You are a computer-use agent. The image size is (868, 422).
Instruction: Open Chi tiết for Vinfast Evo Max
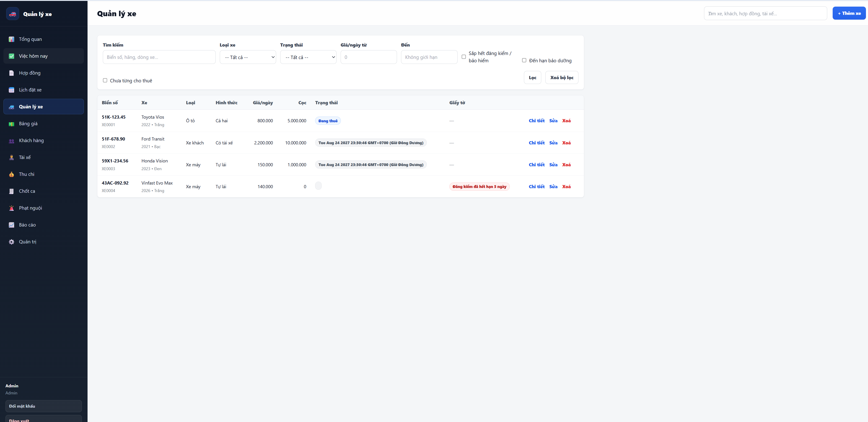(x=536, y=187)
